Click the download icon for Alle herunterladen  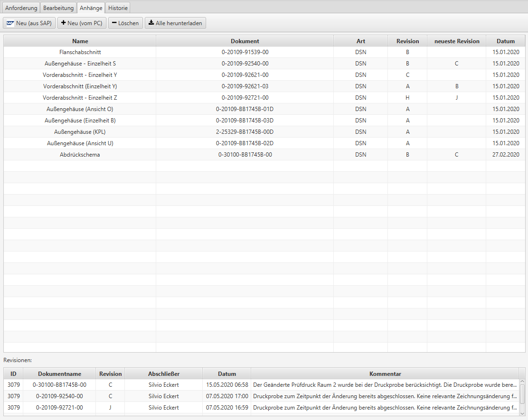pos(151,23)
